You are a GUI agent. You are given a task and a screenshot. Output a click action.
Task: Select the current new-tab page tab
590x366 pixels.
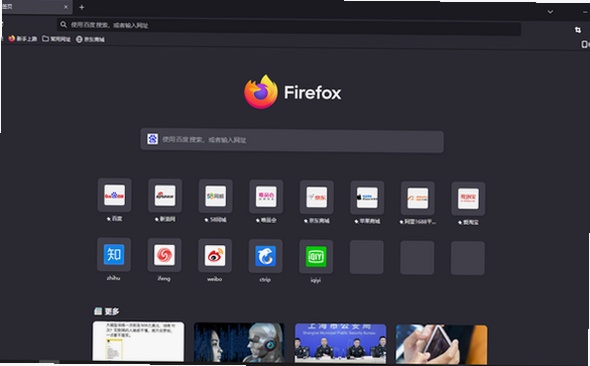coord(37,7)
